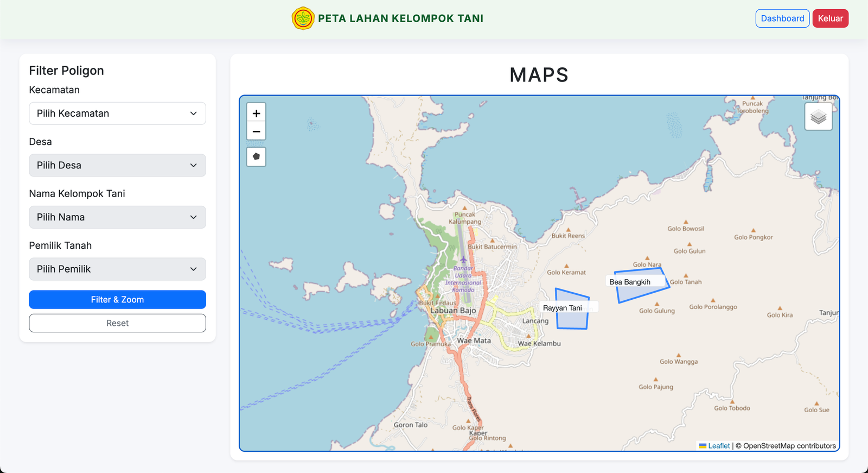Screen dimensions: 868x473
Task: Click the Golo Porolanggo map label
Action: (x=713, y=307)
